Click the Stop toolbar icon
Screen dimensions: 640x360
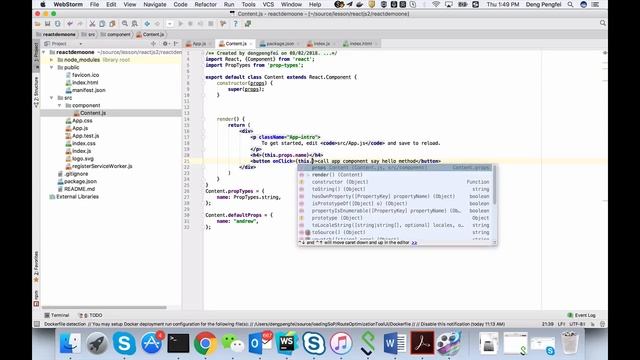211,24
